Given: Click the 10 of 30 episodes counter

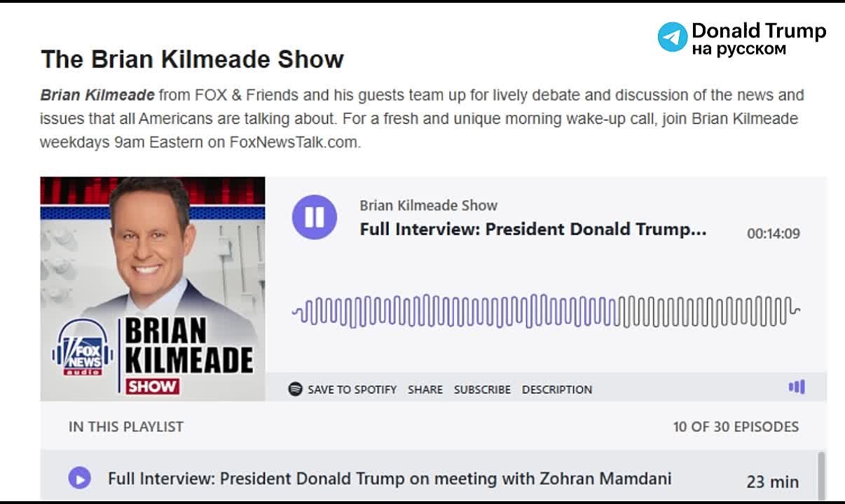Looking at the screenshot, I should [x=736, y=426].
